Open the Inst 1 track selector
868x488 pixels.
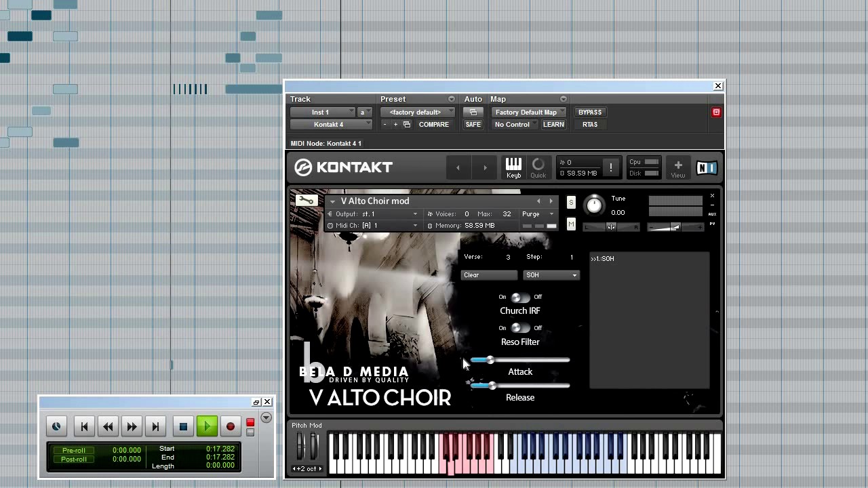pos(323,113)
